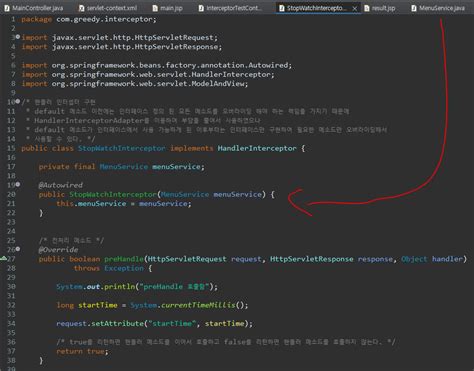The image size is (474, 371).
Task: Click the main.jsp file icon
Action: (x=155, y=8)
